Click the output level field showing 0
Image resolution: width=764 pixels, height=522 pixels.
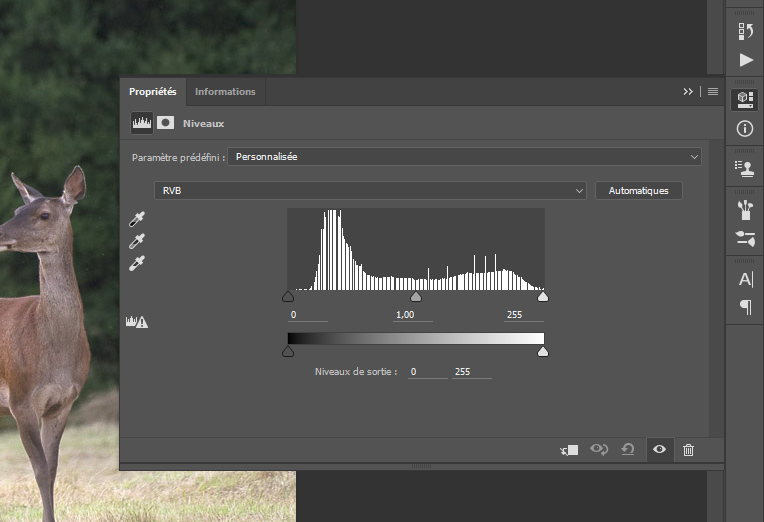click(x=428, y=372)
